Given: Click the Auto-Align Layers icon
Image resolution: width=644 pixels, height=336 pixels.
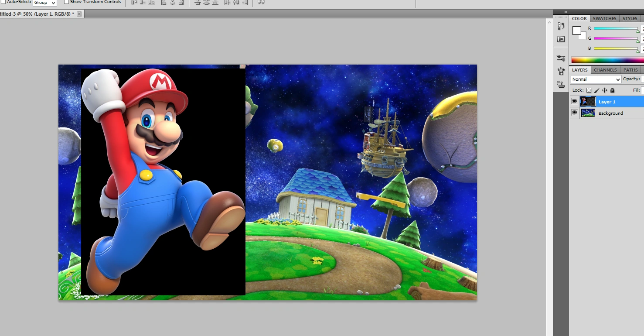Looking at the screenshot, I should click(261, 3).
